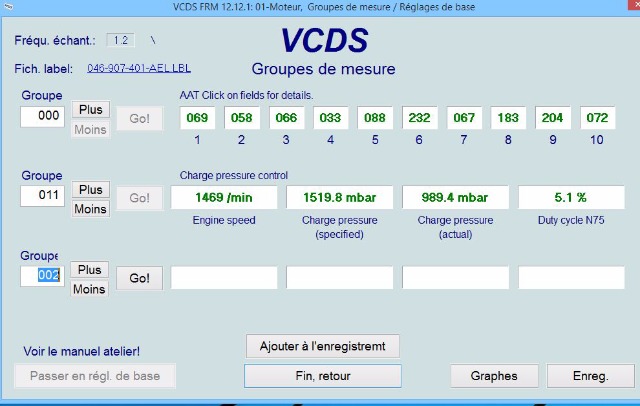Click field 8 showing value 183
Image resolution: width=640 pixels, height=406 pixels.
point(508,118)
